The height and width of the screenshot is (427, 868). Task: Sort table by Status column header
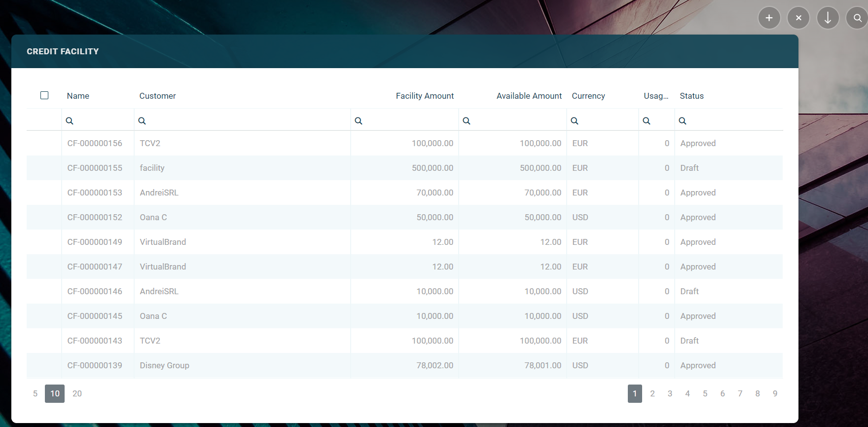point(691,96)
